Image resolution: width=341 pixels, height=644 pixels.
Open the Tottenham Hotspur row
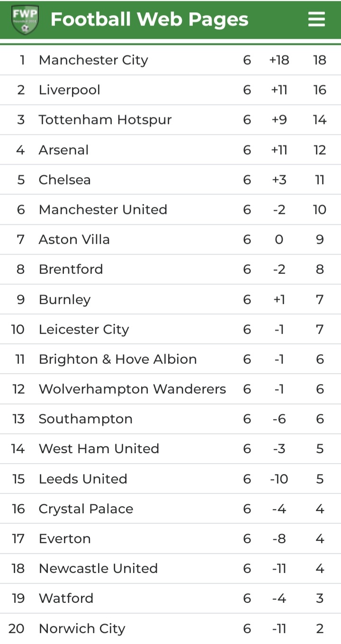105,120
